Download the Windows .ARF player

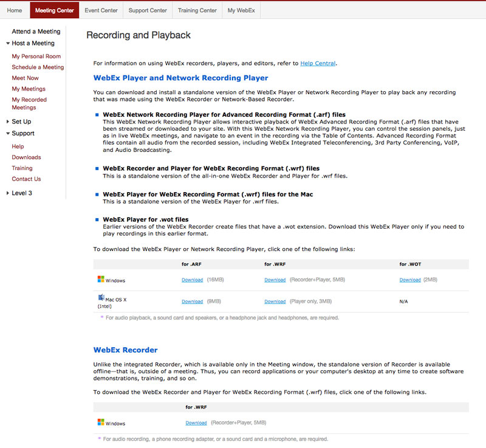(192, 280)
